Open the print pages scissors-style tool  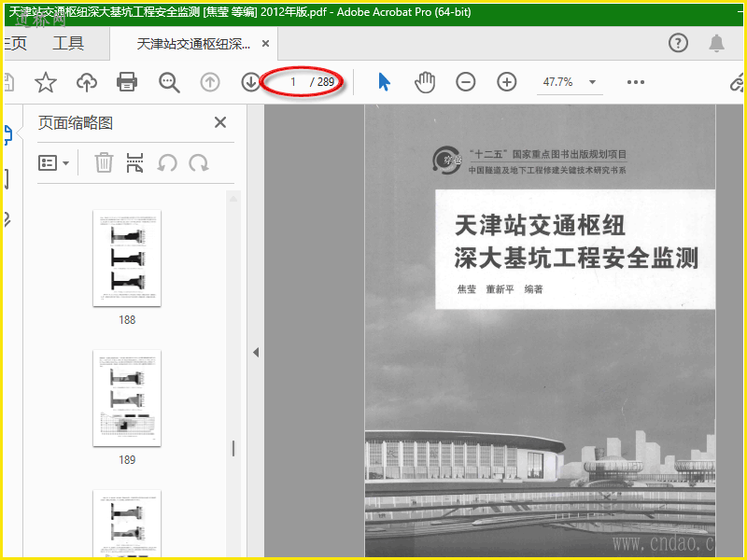(134, 162)
